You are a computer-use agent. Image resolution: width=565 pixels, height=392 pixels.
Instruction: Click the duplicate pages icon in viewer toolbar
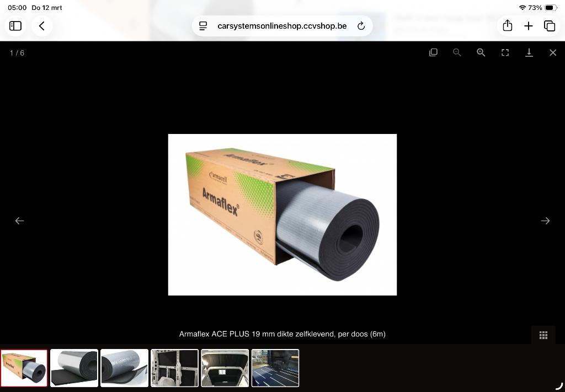[433, 52]
